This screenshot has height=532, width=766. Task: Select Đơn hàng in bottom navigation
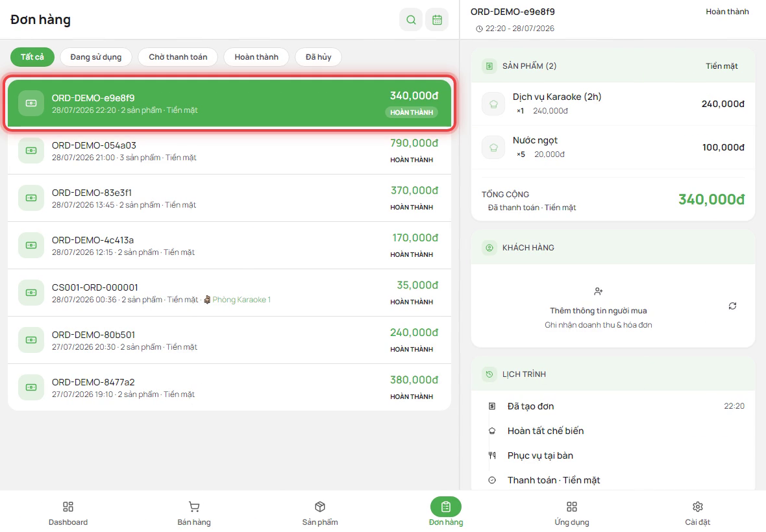(445, 512)
